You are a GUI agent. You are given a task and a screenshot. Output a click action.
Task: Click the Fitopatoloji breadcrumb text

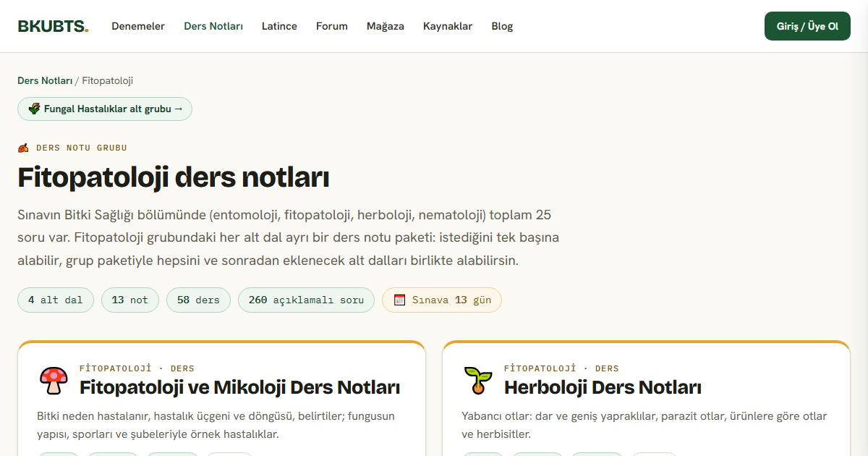107,80
